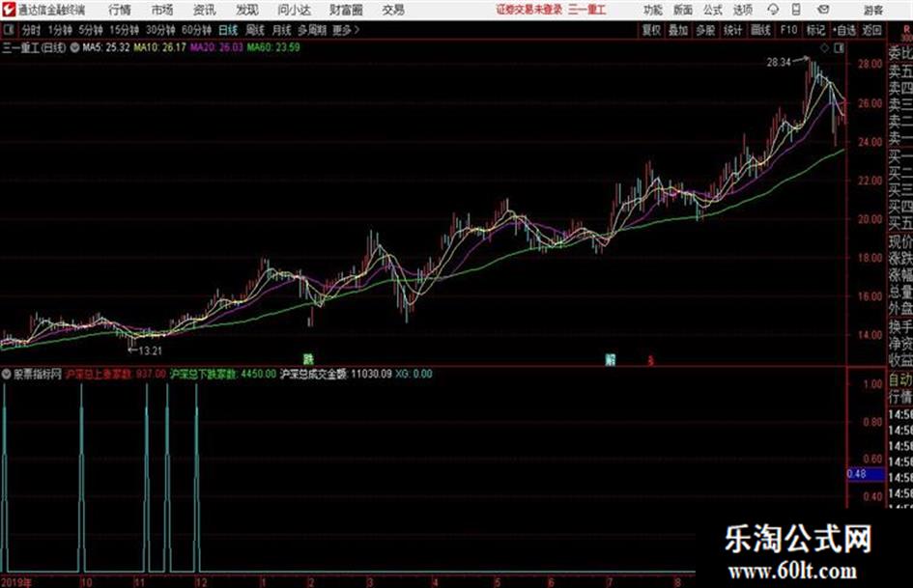The width and height of the screenshot is (913, 588).
Task: Open the 财富圈 menu
Action: point(346,10)
